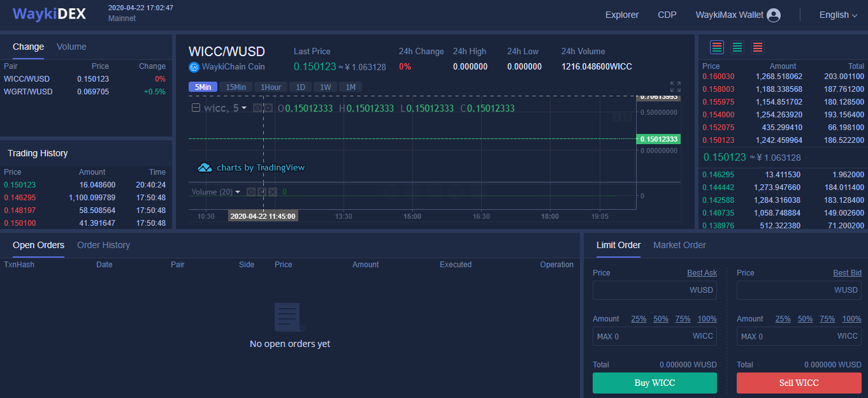Click ask order priced 0.152075

pos(783,128)
